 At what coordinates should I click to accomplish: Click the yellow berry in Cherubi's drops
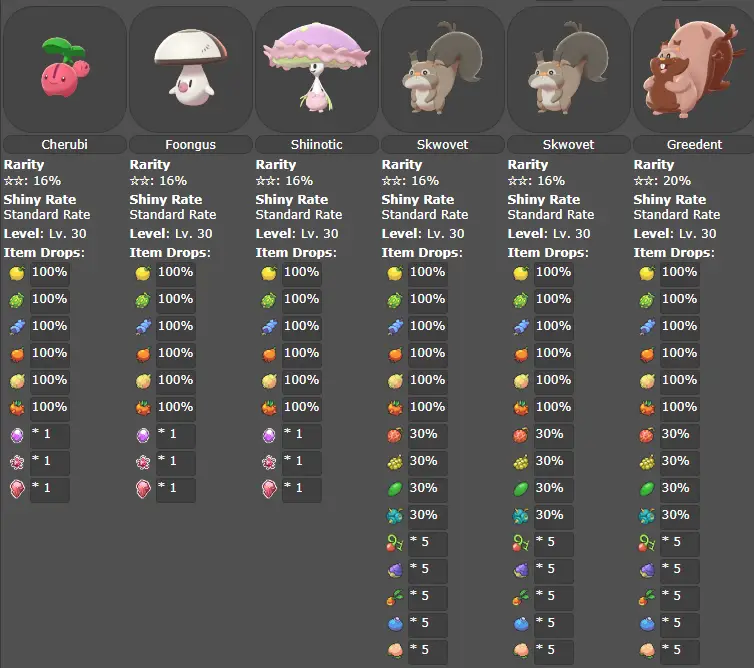(x=16, y=273)
